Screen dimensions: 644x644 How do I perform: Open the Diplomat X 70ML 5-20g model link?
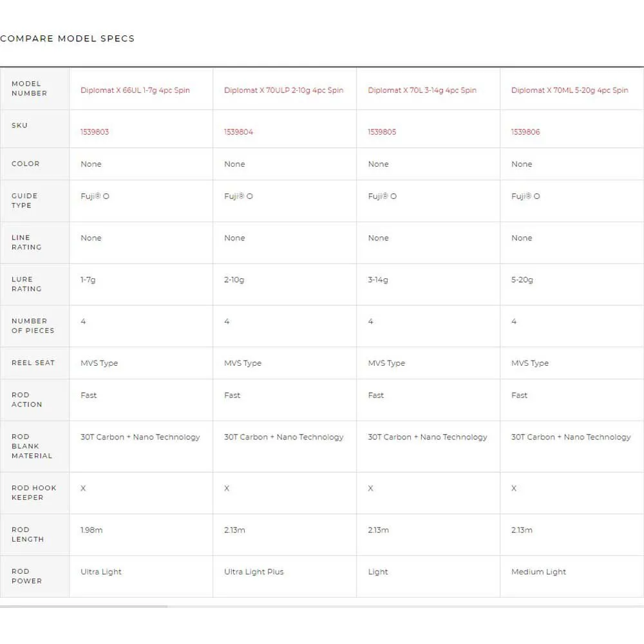tap(569, 90)
